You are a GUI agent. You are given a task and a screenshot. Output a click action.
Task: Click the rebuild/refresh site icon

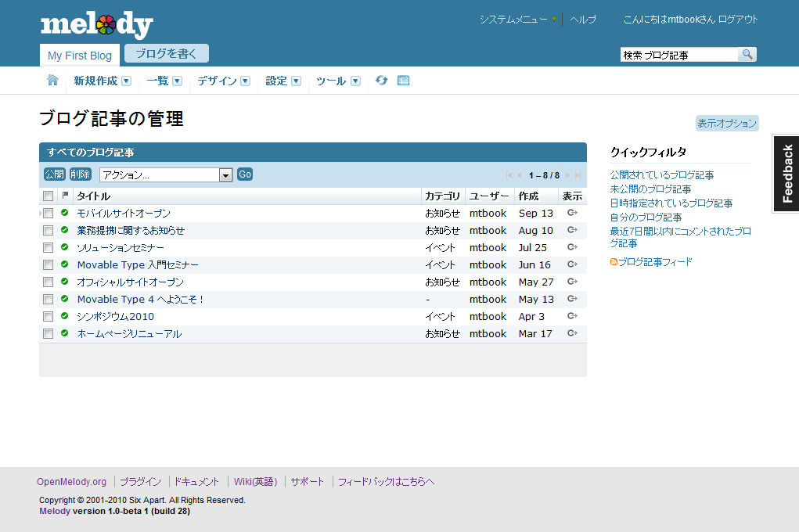click(381, 81)
